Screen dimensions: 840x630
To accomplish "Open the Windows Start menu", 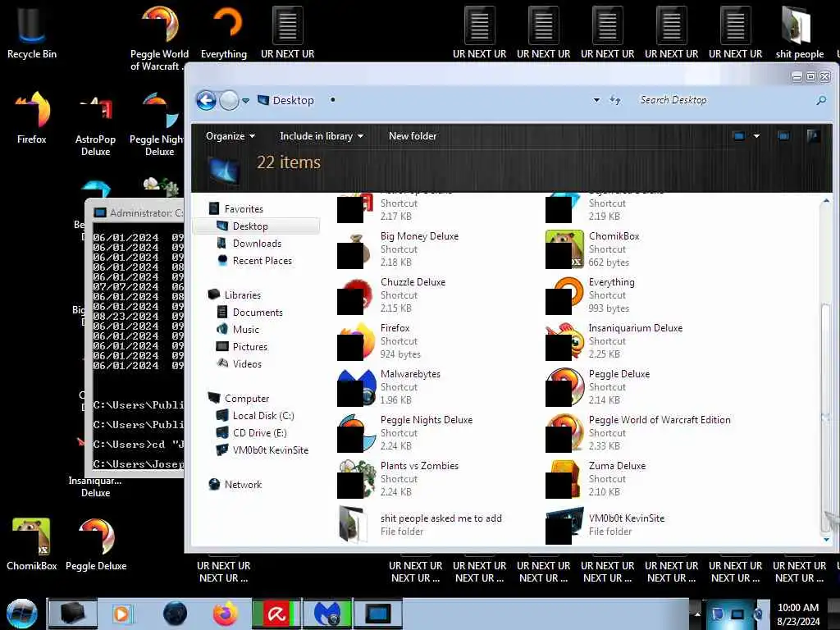I will tap(22, 614).
